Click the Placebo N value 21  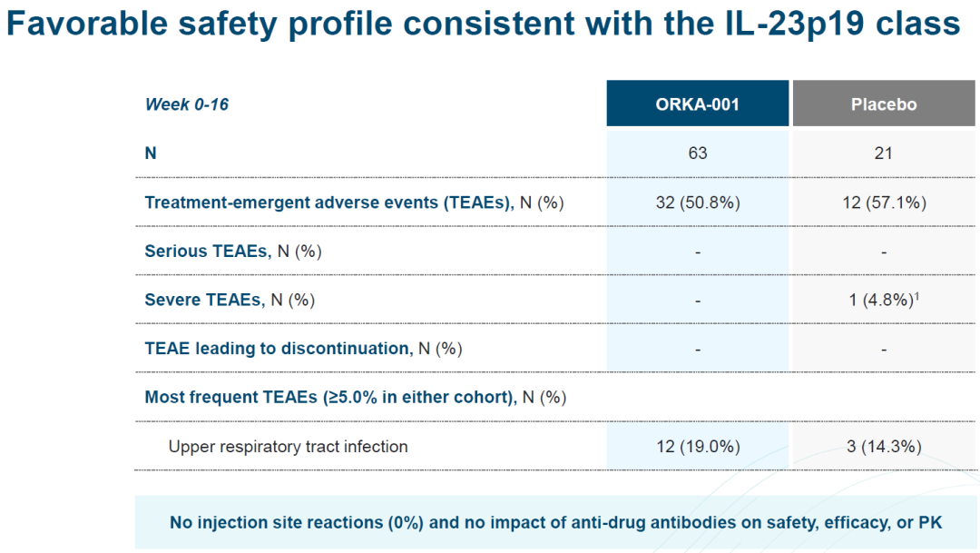883,153
